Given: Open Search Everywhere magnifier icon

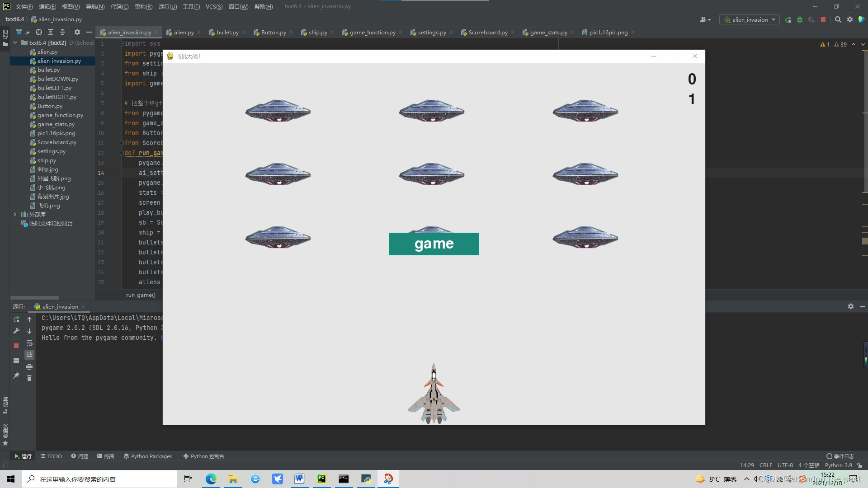Looking at the screenshot, I should pyautogui.click(x=838, y=20).
